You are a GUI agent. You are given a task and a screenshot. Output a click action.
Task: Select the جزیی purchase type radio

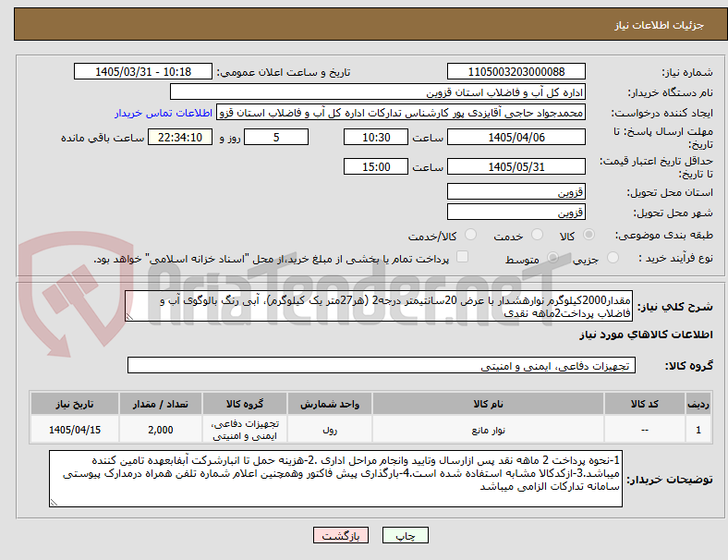[613, 257]
